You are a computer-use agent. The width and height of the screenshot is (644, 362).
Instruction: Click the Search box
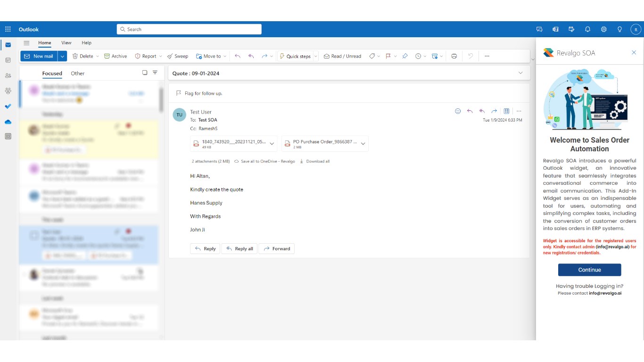[x=189, y=29]
